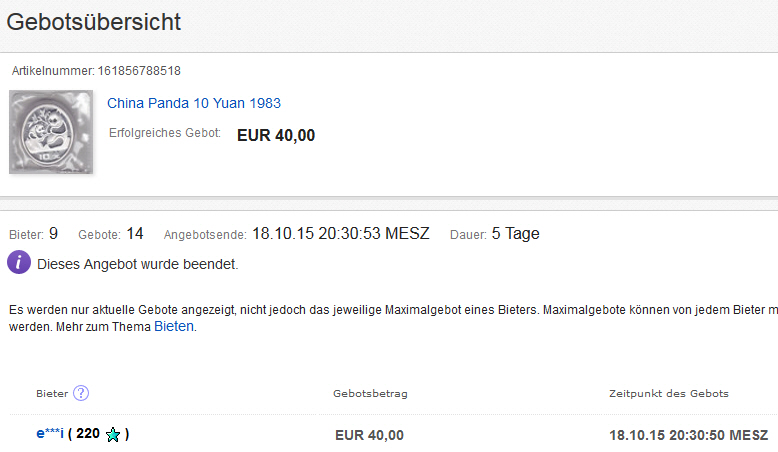Click the feedback score 220

[87, 434]
